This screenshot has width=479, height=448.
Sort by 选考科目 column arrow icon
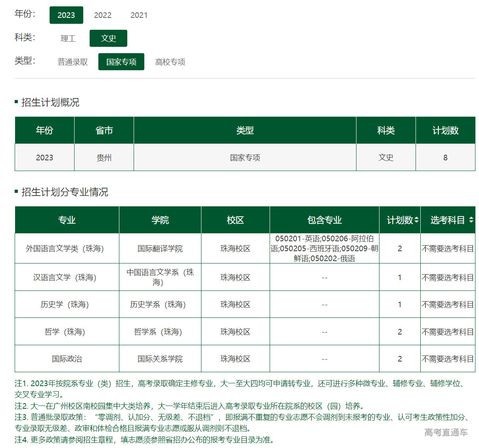point(471,220)
